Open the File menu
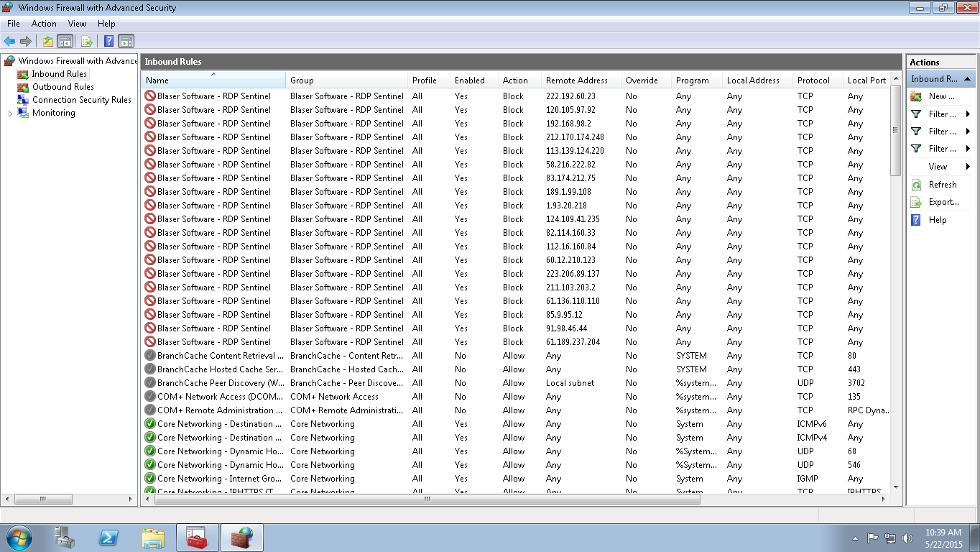 click(13, 24)
